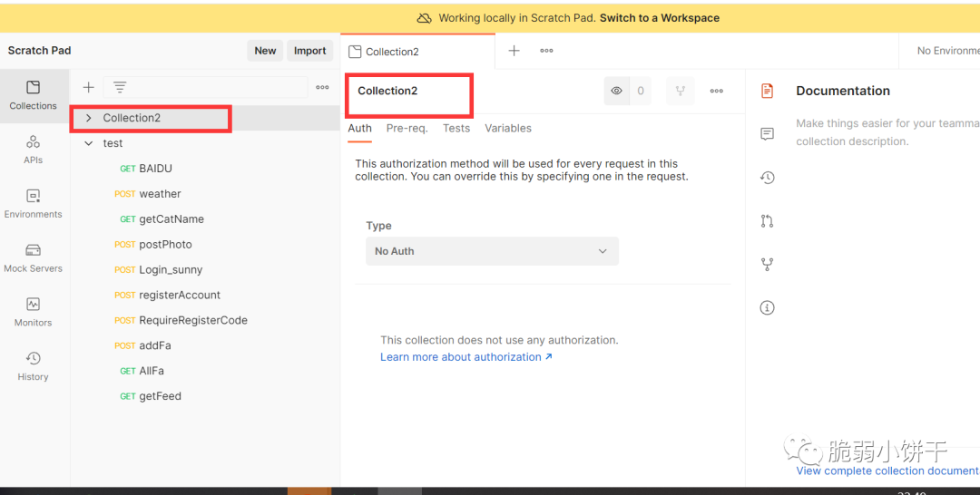The width and height of the screenshot is (980, 495).
Task: Open the No Environment selector
Action: coord(946,51)
